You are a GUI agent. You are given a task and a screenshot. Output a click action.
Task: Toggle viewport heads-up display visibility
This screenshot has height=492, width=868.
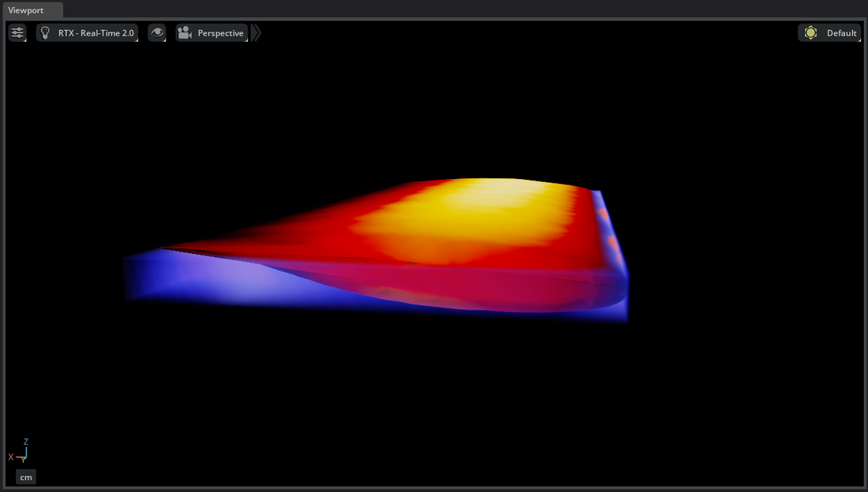pos(157,32)
